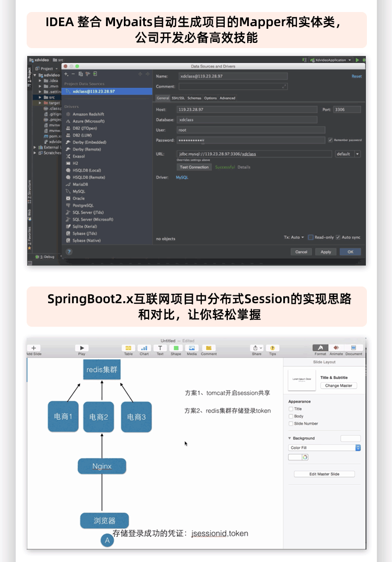Image resolution: width=392 pixels, height=562 pixels.
Task: Click the background color wheel swatch
Action: pyautogui.click(x=305, y=457)
